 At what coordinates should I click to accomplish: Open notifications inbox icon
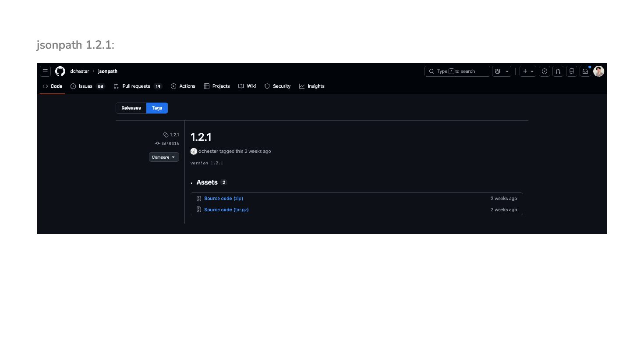pyautogui.click(x=585, y=71)
